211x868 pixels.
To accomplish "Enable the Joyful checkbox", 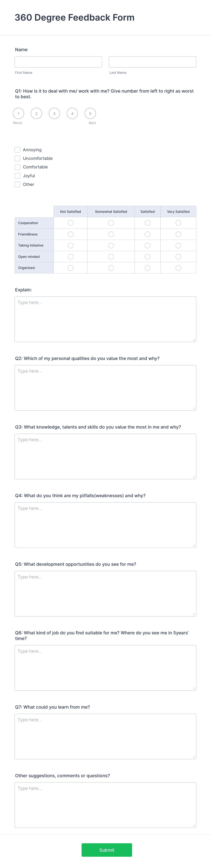I will (17, 176).
